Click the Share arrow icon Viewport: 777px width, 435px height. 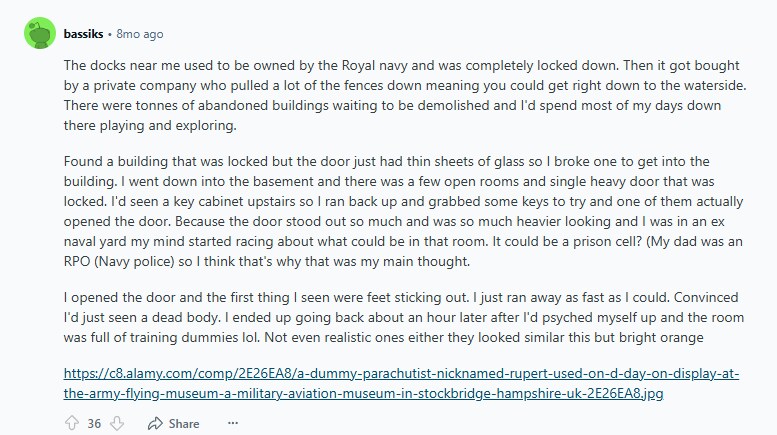pyautogui.click(x=155, y=423)
